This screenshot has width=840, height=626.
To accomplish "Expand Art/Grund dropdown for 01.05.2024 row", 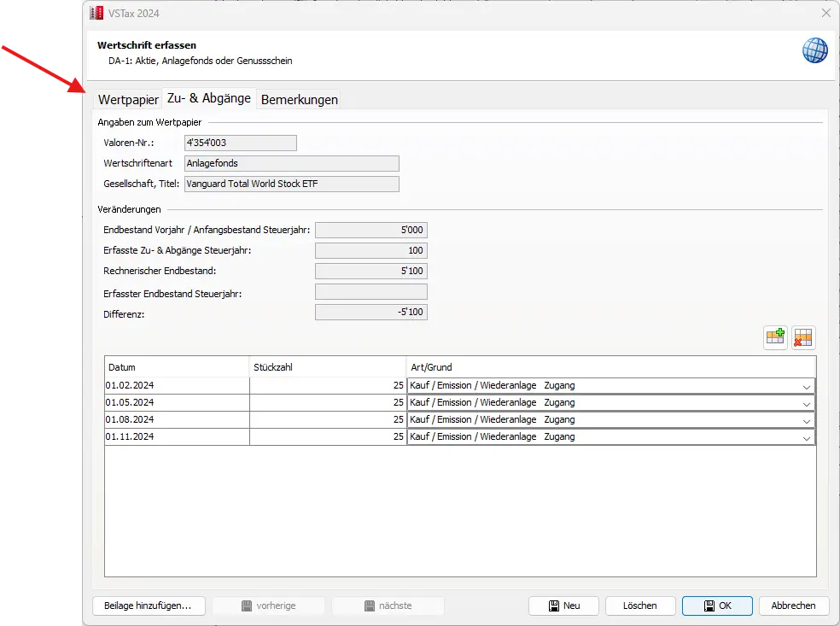I will tap(806, 403).
